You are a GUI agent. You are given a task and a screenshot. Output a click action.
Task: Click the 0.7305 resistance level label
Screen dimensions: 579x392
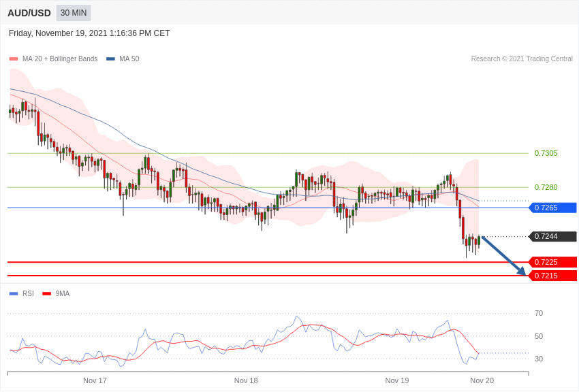pos(546,153)
